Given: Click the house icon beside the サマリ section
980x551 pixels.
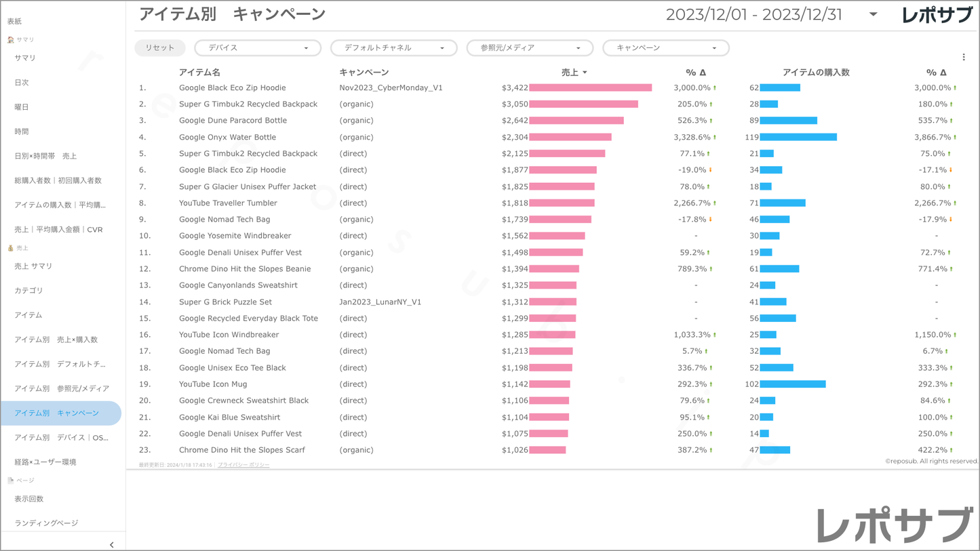Looking at the screenshot, I should pyautogui.click(x=10, y=40).
